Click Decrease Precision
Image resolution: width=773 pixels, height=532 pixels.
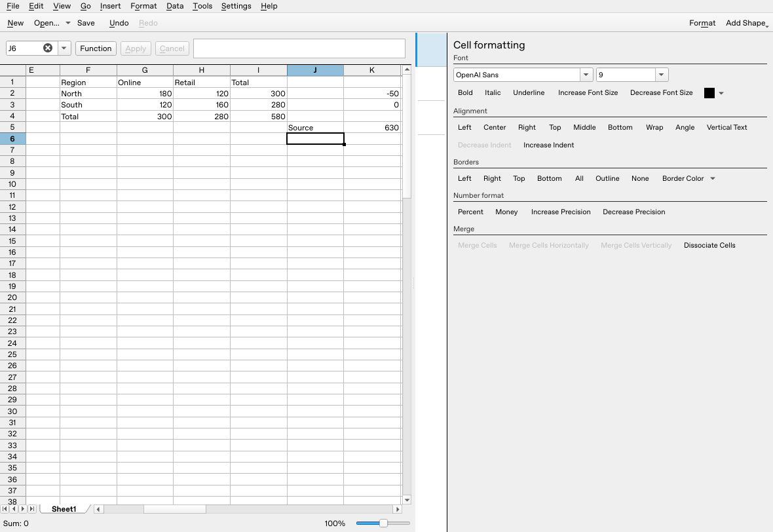633,212
